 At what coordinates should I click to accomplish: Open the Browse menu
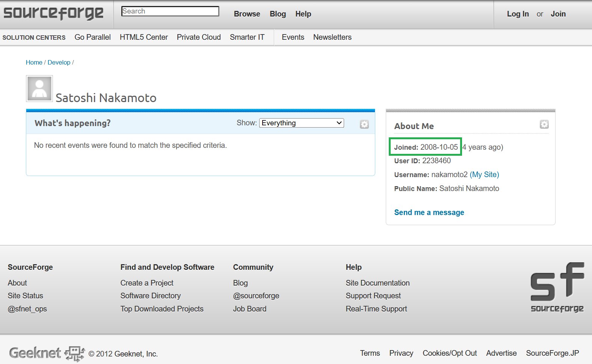tap(247, 14)
